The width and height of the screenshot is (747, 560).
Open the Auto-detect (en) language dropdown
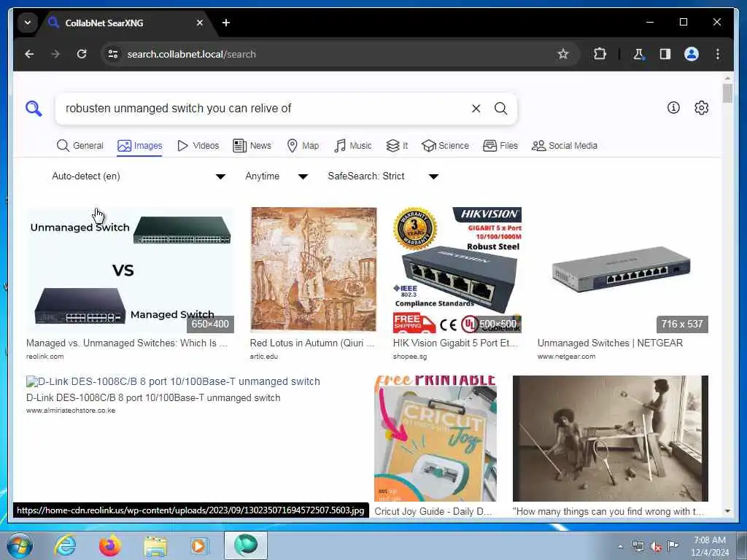(x=138, y=176)
